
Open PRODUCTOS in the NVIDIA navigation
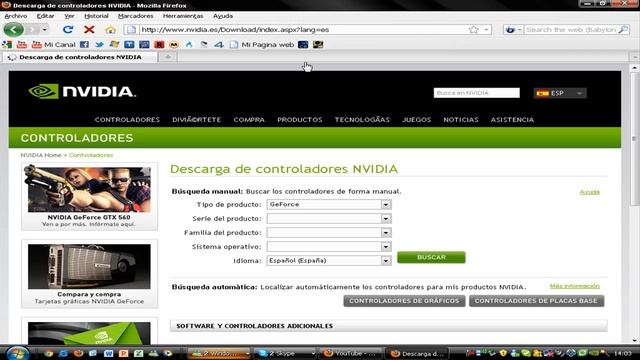[300, 120]
